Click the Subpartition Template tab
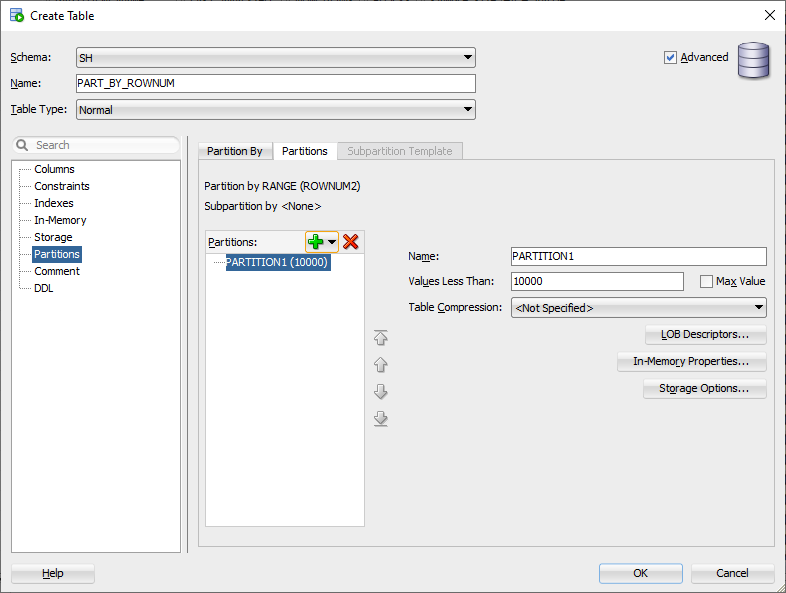786x593 pixels. 400,151
